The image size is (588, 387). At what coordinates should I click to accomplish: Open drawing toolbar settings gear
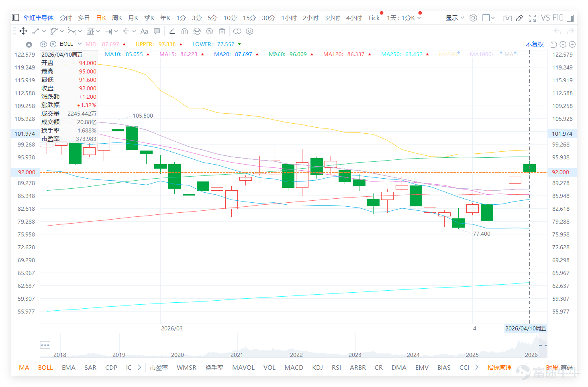click(250, 31)
